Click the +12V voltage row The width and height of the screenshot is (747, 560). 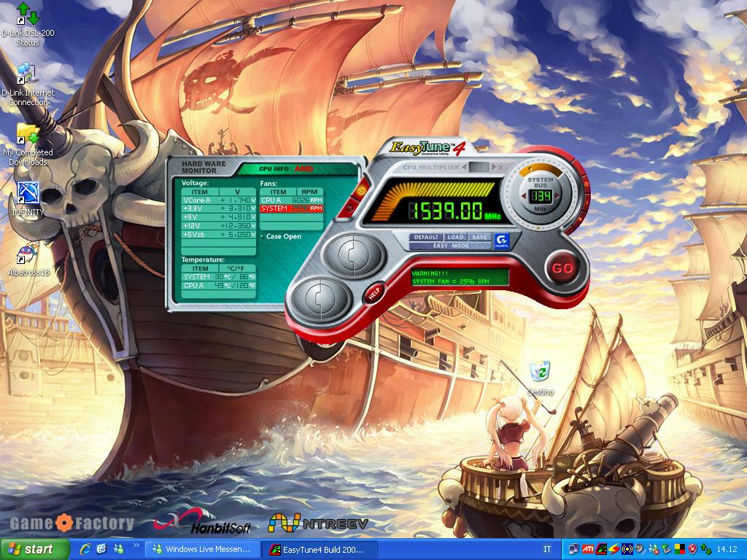pyautogui.click(x=219, y=226)
